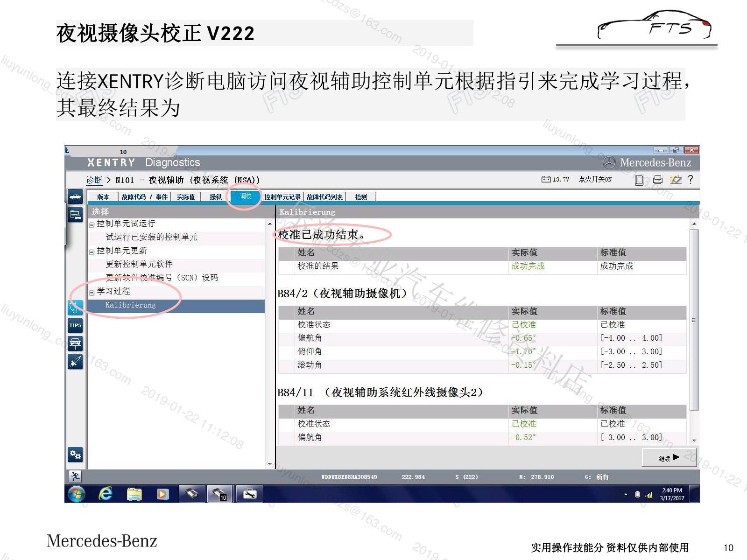747x560 pixels.
Task: Open the control unit list sidebar icon
Action: pos(75,215)
